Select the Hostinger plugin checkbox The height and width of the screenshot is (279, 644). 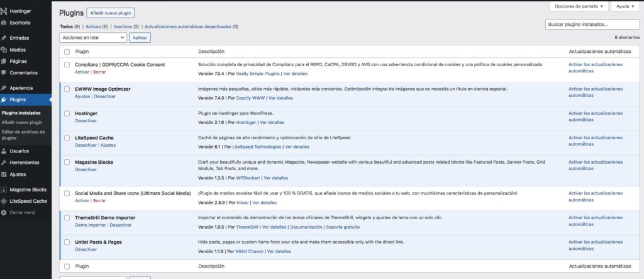(67, 113)
